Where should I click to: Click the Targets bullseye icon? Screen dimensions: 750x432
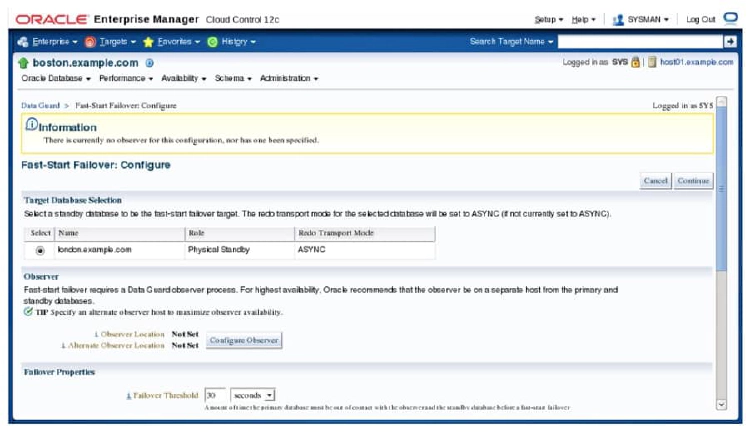tap(90, 42)
